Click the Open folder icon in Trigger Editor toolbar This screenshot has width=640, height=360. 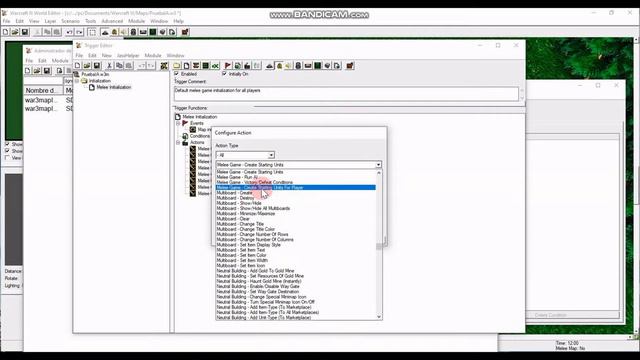(x=87, y=66)
